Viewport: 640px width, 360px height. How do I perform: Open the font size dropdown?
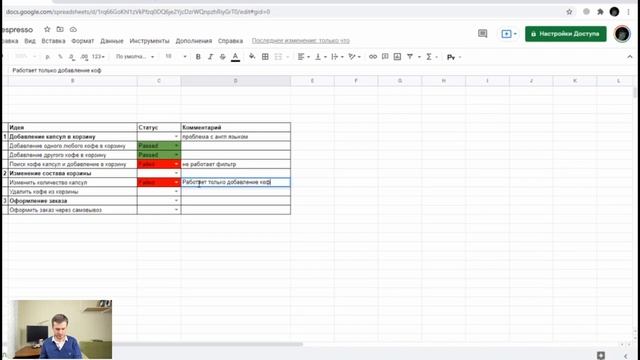click(176, 57)
